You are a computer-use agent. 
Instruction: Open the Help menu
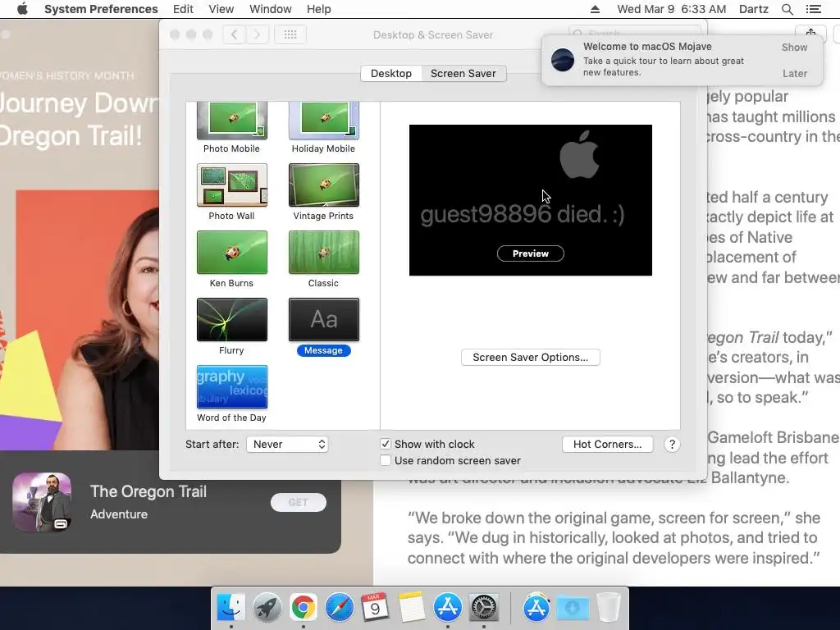[319, 9]
